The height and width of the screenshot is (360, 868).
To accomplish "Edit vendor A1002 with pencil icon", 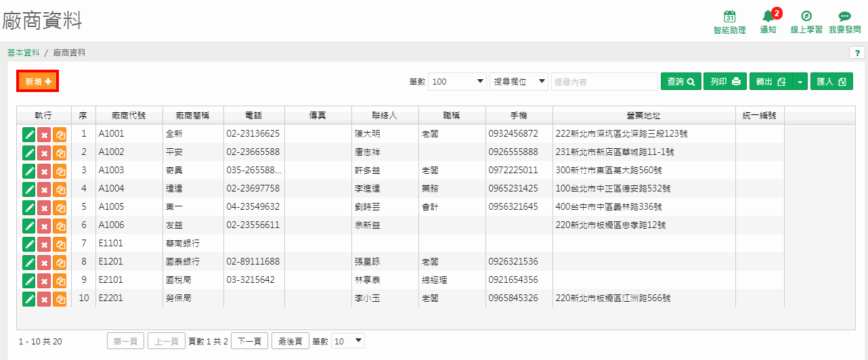I will tap(29, 152).
